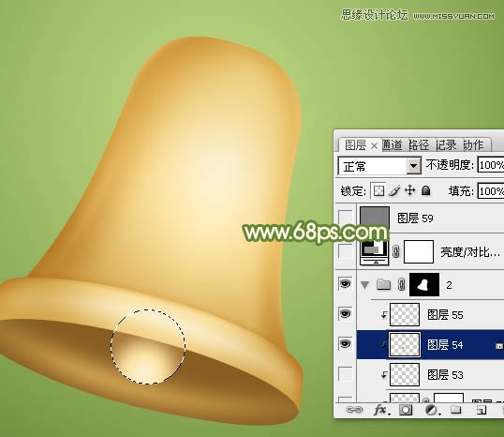Select layer named 图层 53
The width and height of the screenshot is (504, 437).
445,374
